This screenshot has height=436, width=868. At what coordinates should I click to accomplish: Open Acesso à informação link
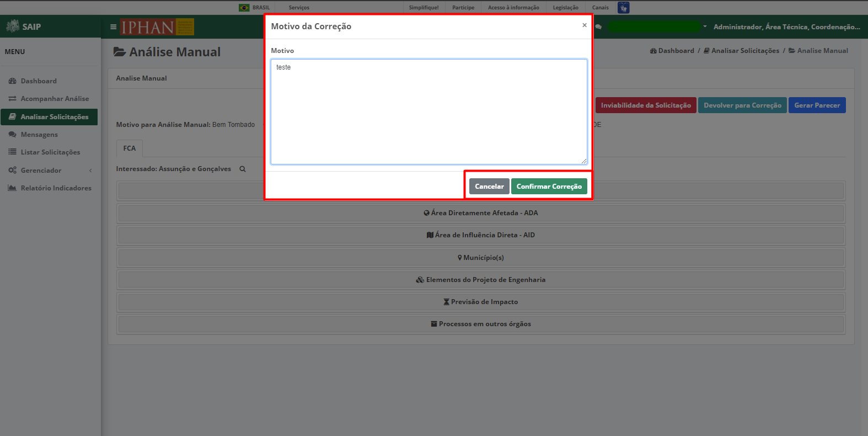pos(513,8)
